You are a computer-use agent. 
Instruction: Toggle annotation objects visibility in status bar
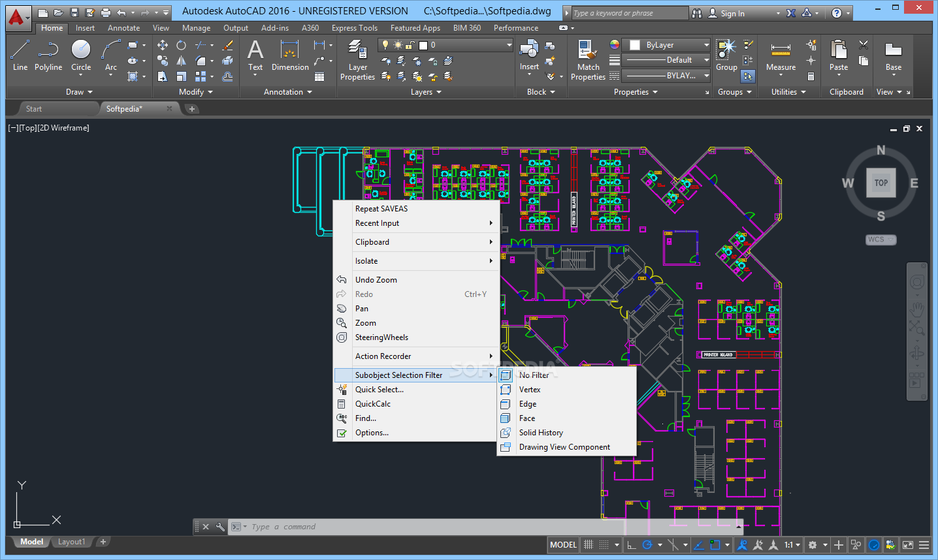click(742, 545)
